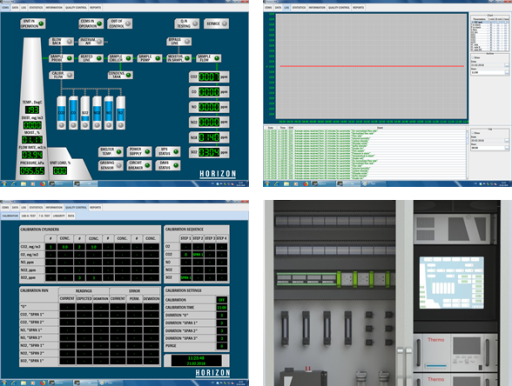512x386 pixels.
Task: Click the Duration "Span 1" value field
Action: [222, 323]
